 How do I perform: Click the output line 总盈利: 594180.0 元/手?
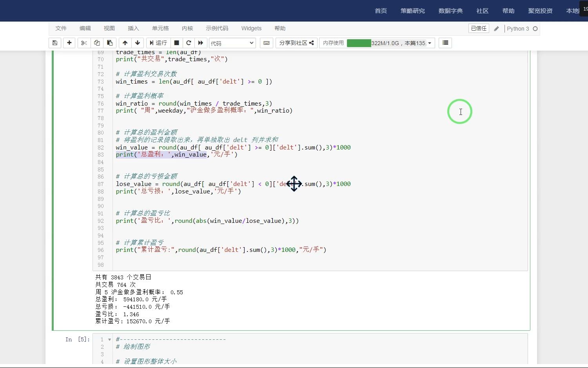coord(131,299)
